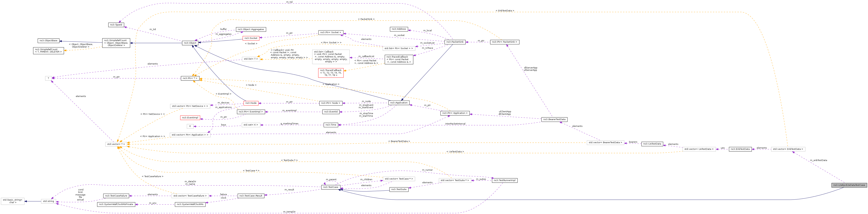
Task: Click std::vector< TestSuite * > node
Action: coord(455,180)
